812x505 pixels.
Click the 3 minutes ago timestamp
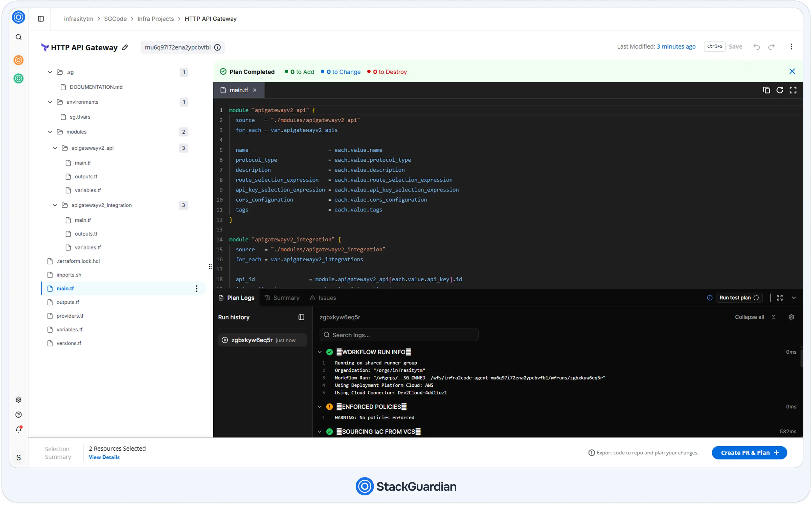tap(676, 47)
